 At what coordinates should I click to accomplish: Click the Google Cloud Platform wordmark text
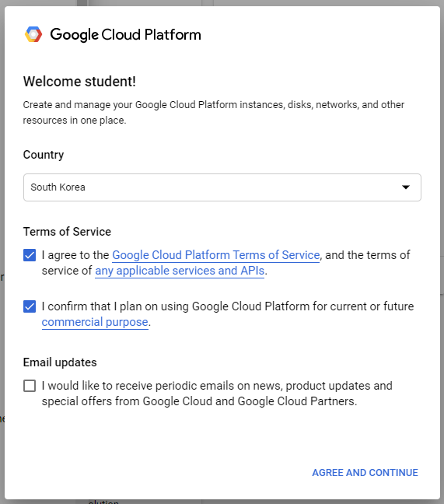126,35
